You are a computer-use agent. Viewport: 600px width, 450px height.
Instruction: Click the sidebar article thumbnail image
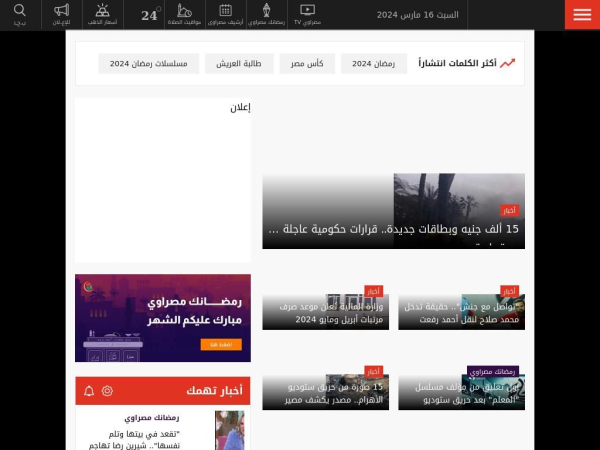click(230, 430)
